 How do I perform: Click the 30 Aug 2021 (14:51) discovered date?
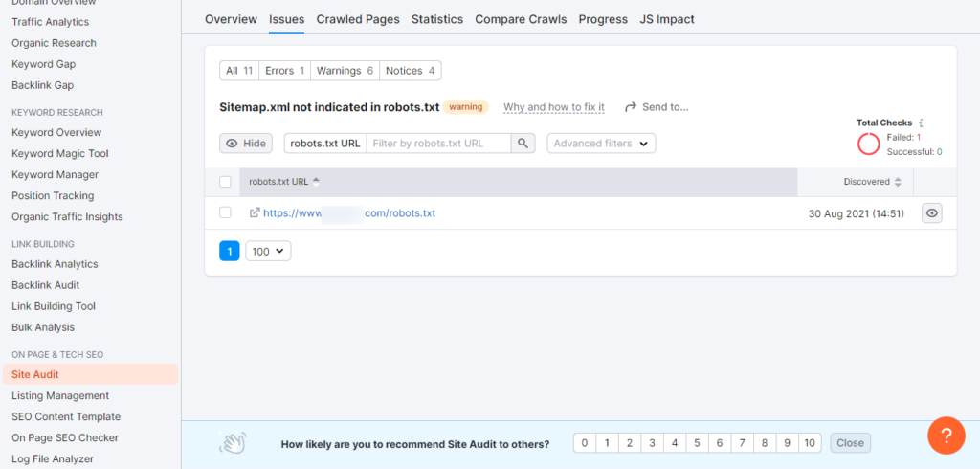857,213
